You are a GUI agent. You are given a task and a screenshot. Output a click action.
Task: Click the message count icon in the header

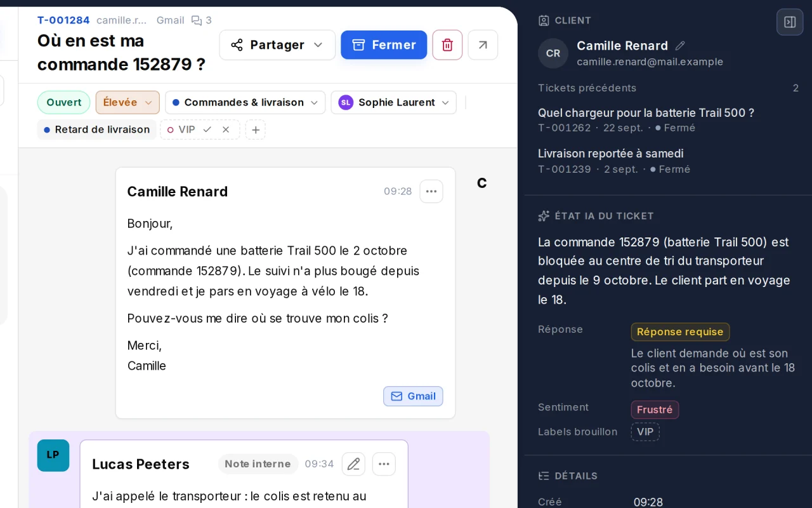197,20
